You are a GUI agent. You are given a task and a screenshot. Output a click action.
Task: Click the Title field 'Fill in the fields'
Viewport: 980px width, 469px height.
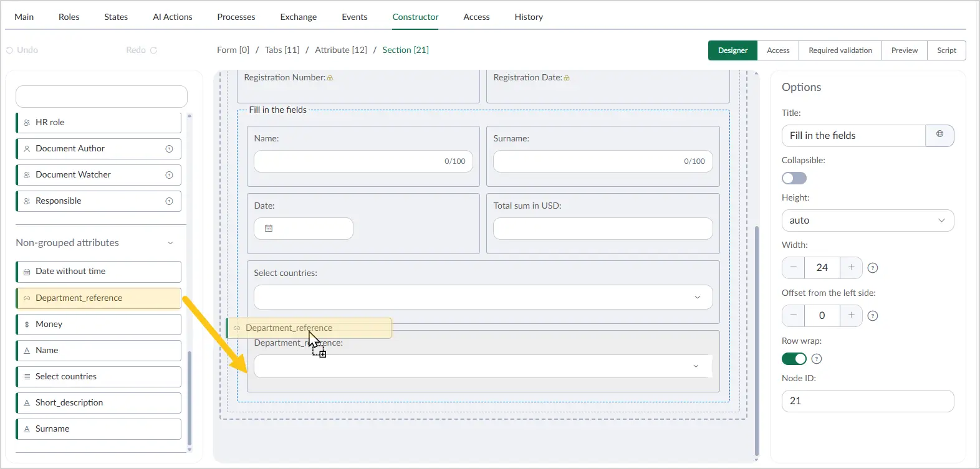click(x=853, y=136)
